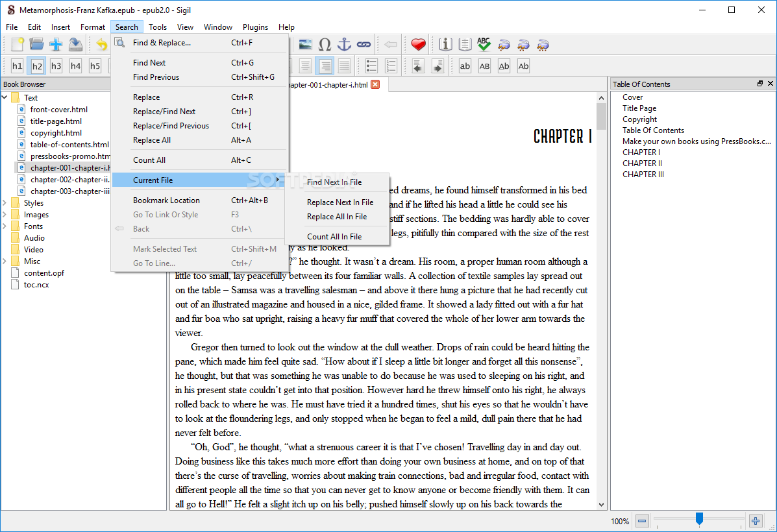Expand the Styles folder
The height and width of the screenshot is (532, 777).
point(5,202)
